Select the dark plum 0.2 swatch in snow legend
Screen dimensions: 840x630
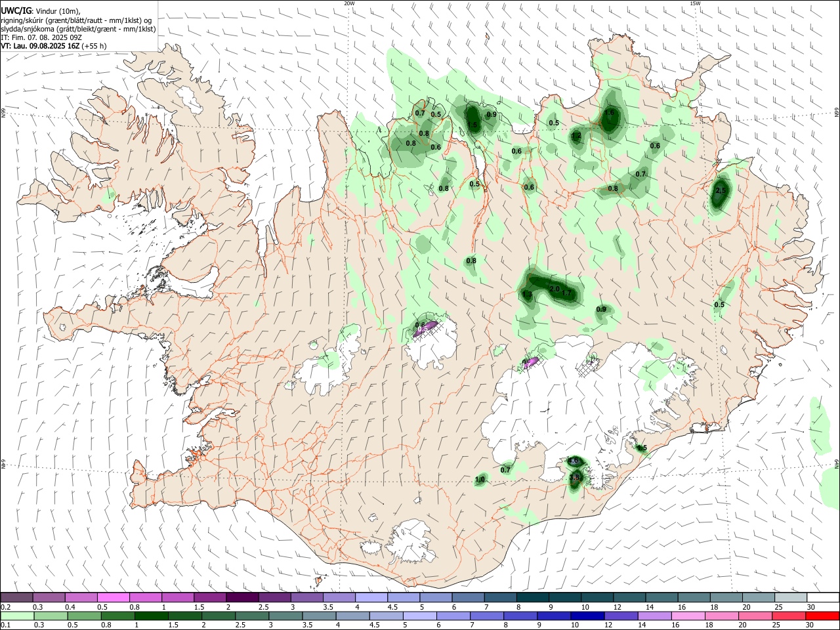pyautogui.click(x=16, y=597)
